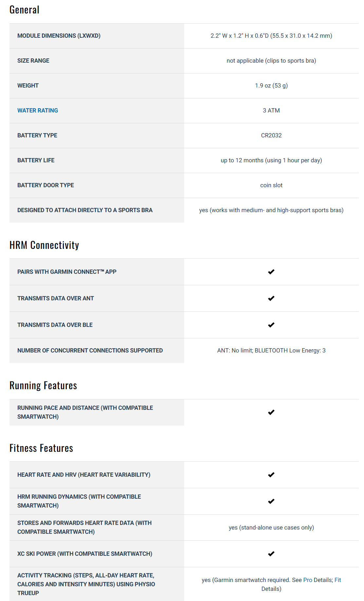Open the Pro details link

pyautogui.click(x=308, y=580)
